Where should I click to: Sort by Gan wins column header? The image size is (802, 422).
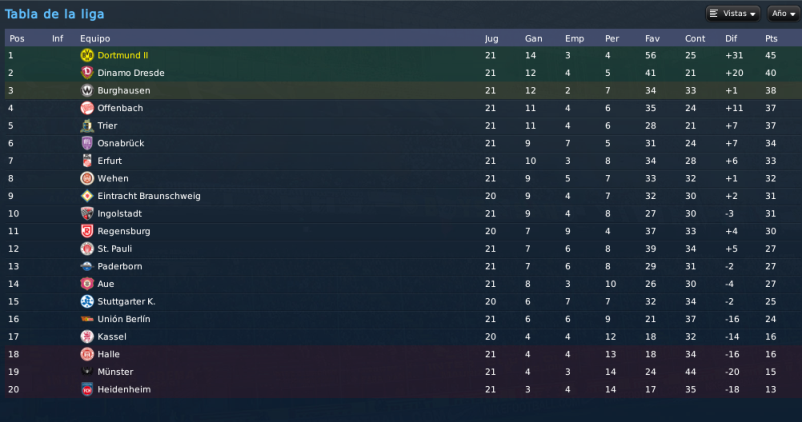(x=533, y=38)
